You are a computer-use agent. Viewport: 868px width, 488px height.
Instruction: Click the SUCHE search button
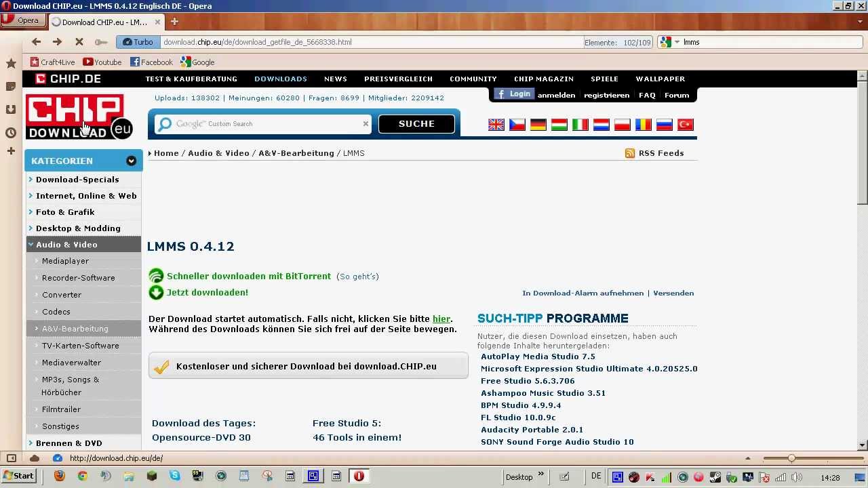click(x=416, y=124)
